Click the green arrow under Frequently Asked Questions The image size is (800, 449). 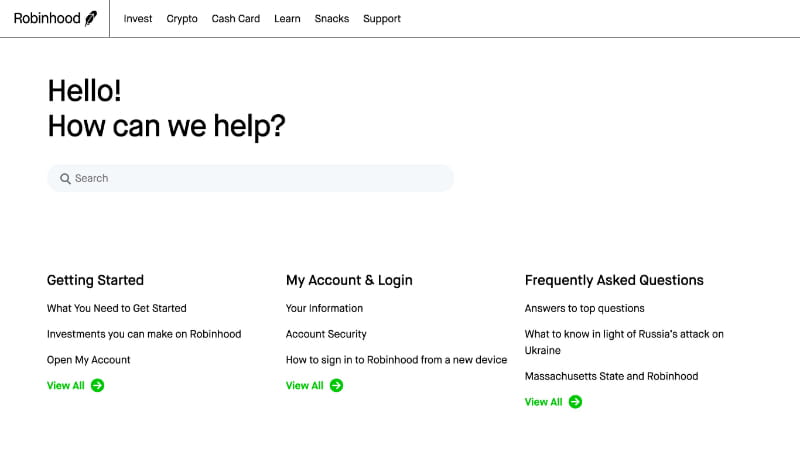tap(575, 402)
